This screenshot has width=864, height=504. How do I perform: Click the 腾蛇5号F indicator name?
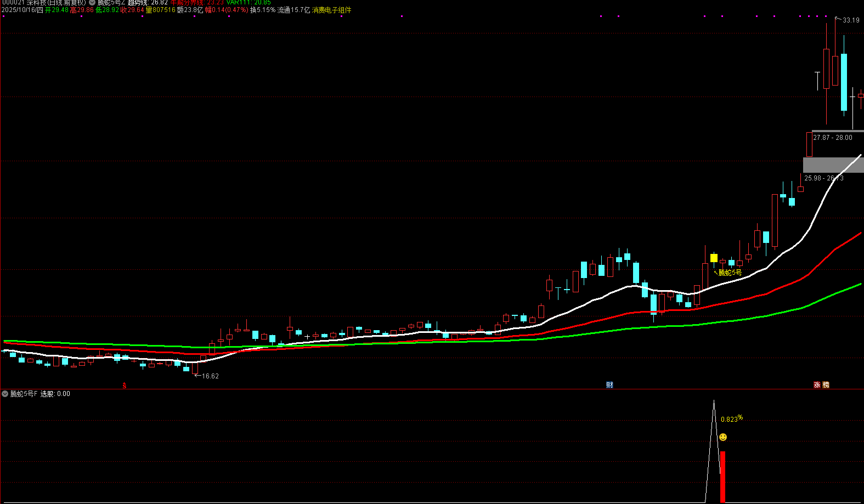click(x=24, y=394)
